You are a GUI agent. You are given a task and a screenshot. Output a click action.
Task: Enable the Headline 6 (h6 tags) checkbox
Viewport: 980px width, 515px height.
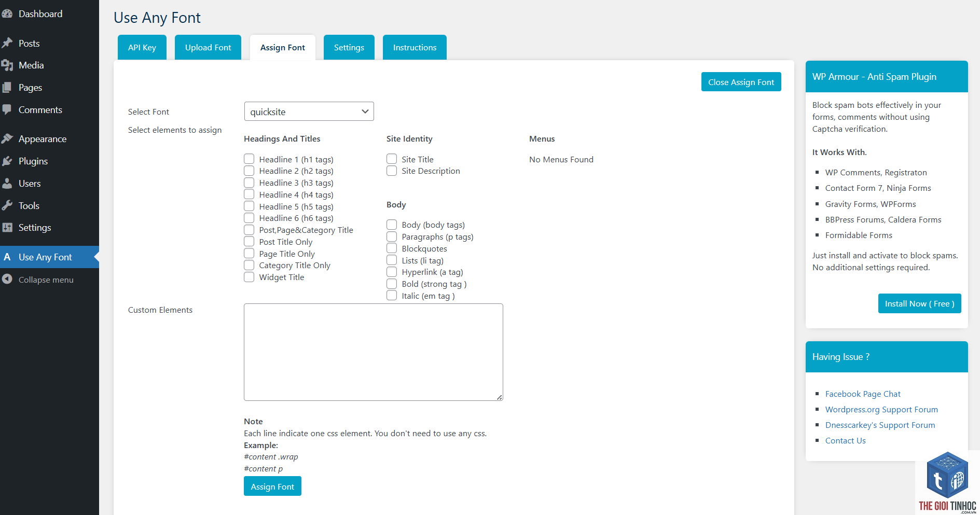tap(249, 218)
